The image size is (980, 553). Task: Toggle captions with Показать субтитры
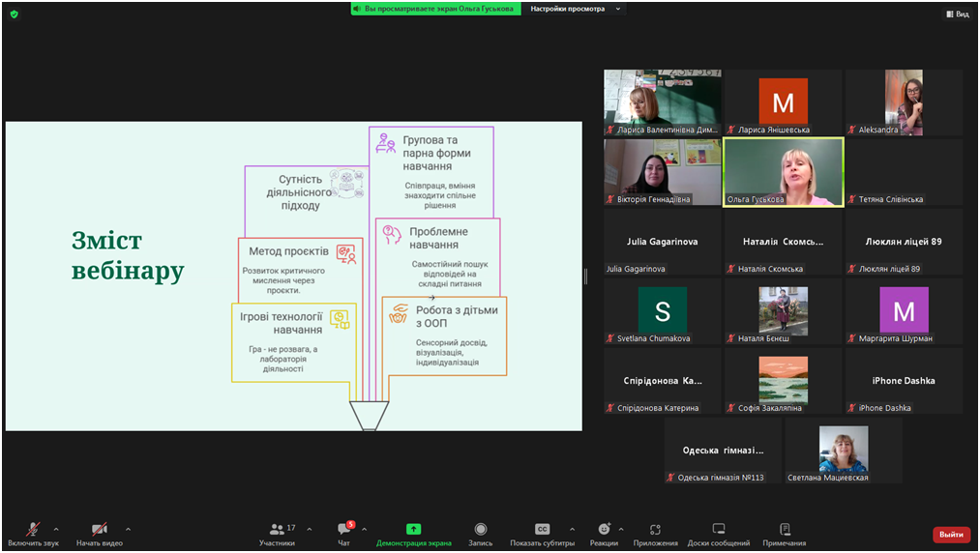pos(542,530)
